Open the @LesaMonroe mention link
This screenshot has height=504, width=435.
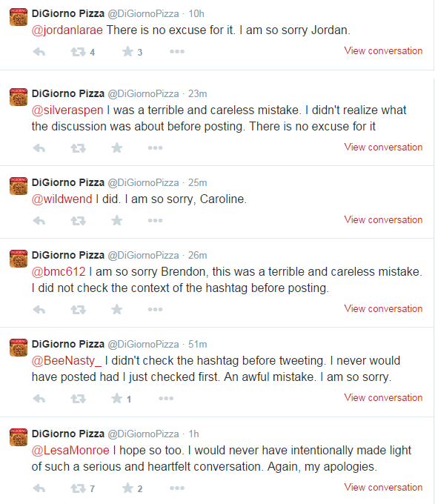point(70,451)
